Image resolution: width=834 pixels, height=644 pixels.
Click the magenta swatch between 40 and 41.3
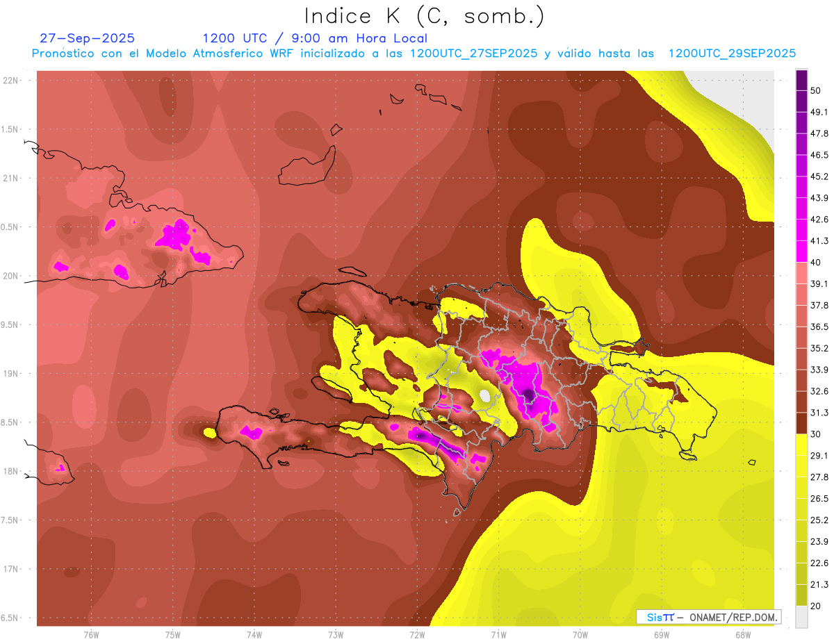tap(801, 251)
